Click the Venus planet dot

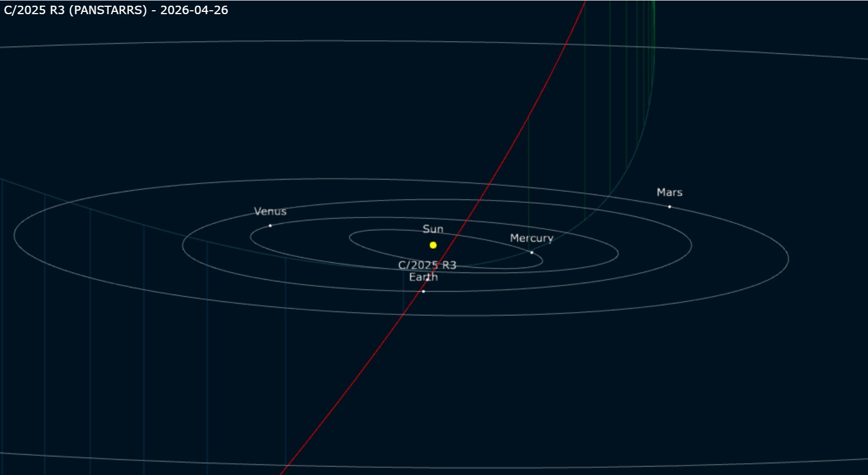click(270, 226)
